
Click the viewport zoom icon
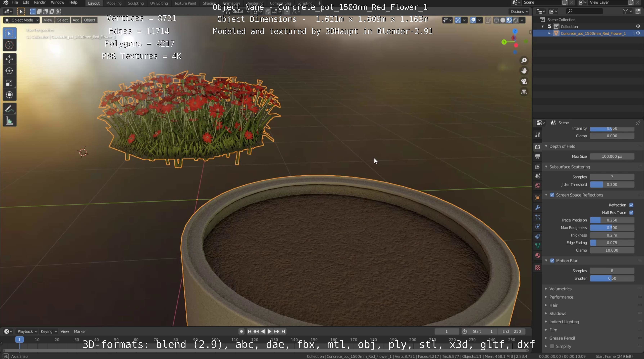pyautogui.click(x=524, y=61)
